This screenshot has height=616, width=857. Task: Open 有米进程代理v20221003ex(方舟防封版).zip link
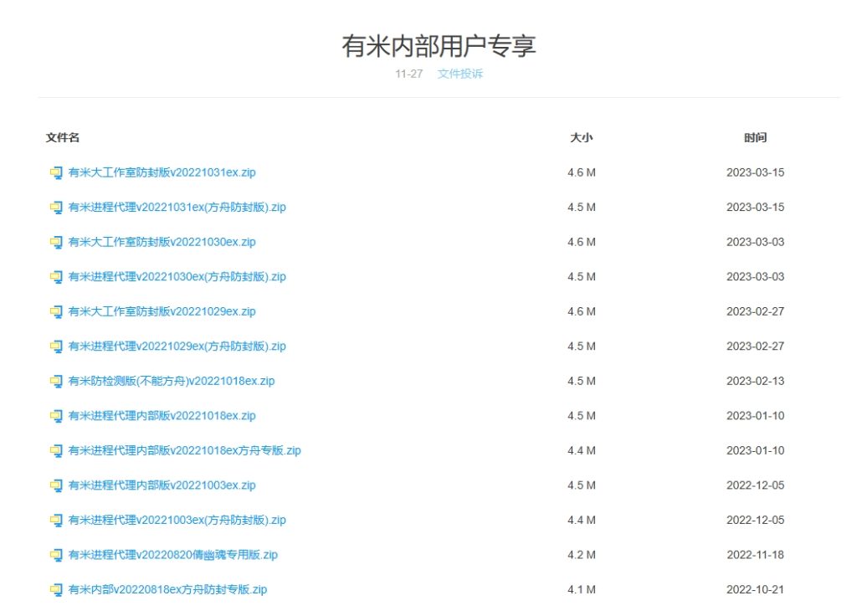[177, 520]
